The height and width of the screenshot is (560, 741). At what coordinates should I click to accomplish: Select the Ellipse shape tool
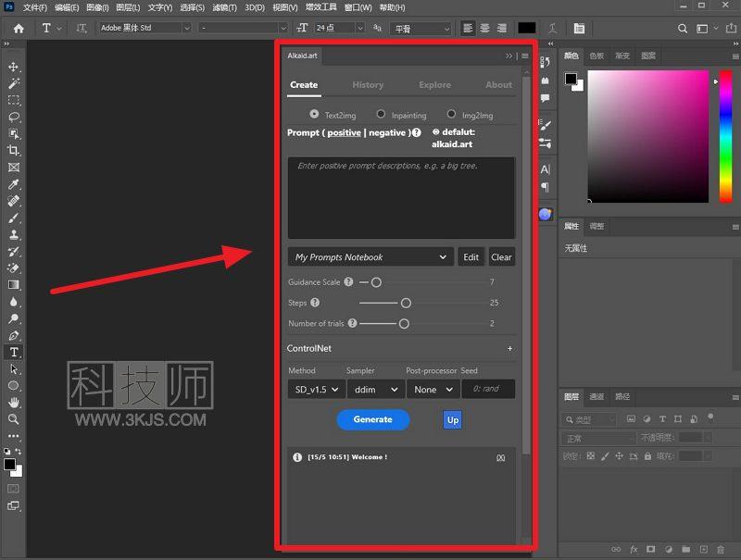pyautogui.click(x=13, y=386)
